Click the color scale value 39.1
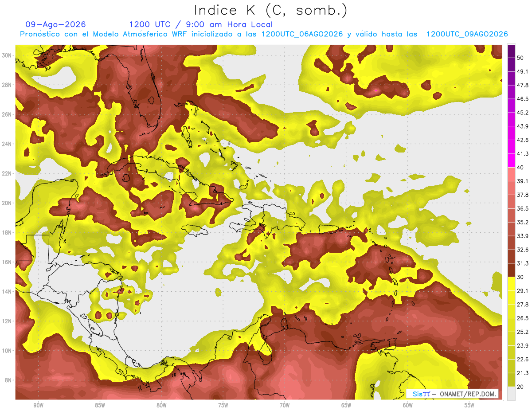 pos(523,181)
